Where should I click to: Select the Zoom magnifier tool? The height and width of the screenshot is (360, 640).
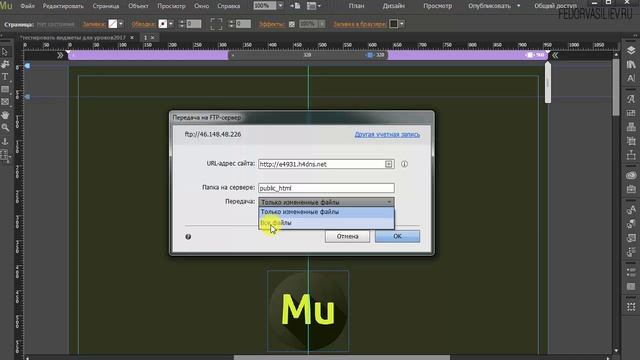5,128
